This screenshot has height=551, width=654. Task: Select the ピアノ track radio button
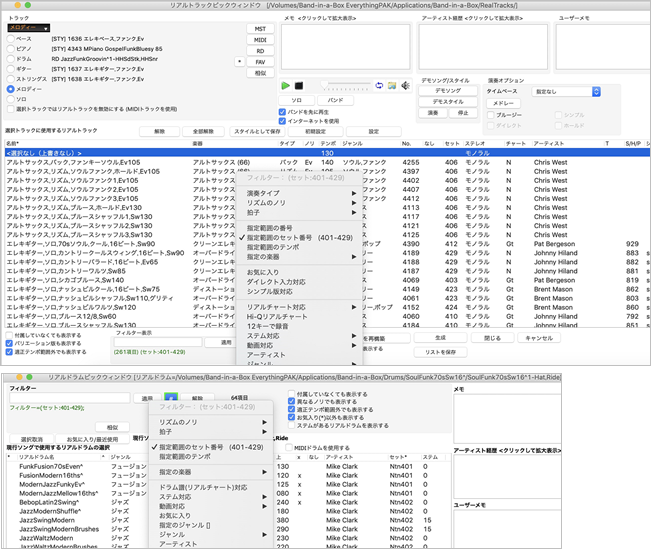tap(11, 49)
